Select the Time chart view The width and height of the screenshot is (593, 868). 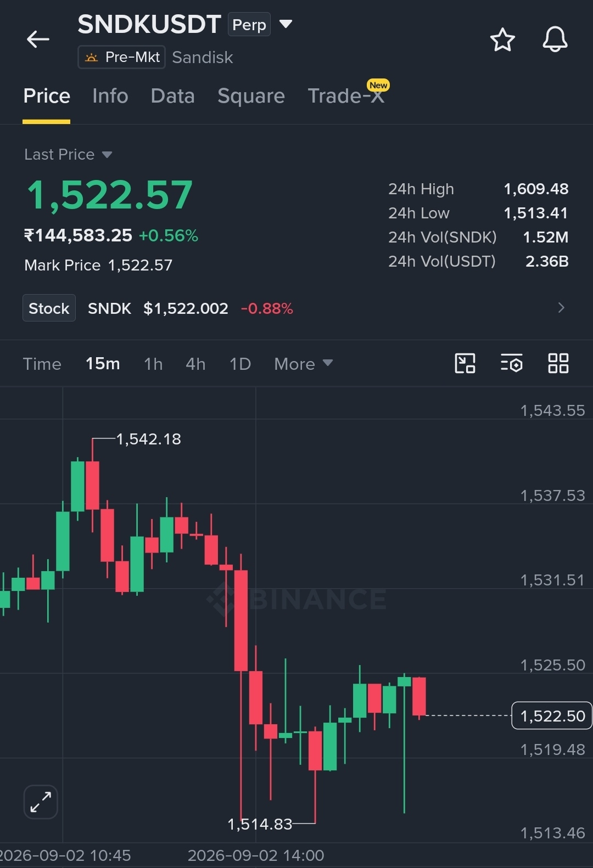pyautogui.click(x=42, y=364)
